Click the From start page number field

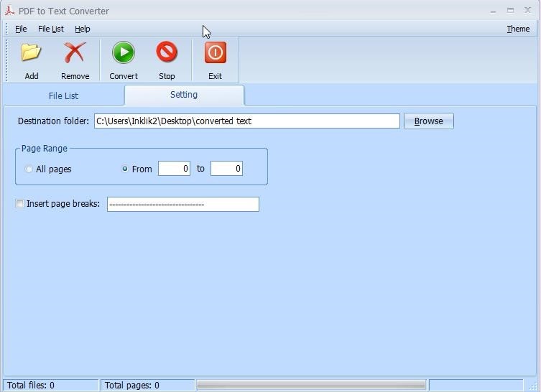pyautogui.click(x=174, y=169)
